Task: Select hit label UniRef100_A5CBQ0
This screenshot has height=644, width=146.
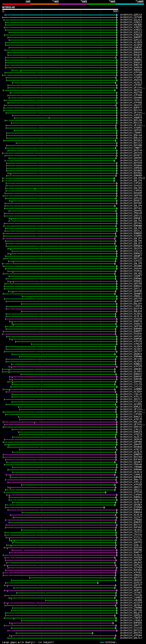Action: pyautogui.click(x=131, y=25)
